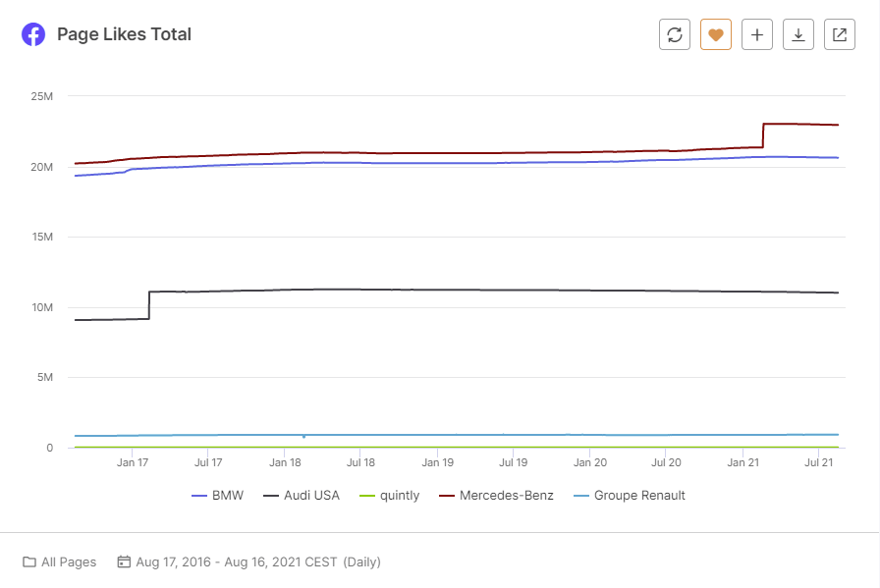This screenshot has height=588, width=880.
Task: Download the chart with download icon
Action: click(798, 34)
